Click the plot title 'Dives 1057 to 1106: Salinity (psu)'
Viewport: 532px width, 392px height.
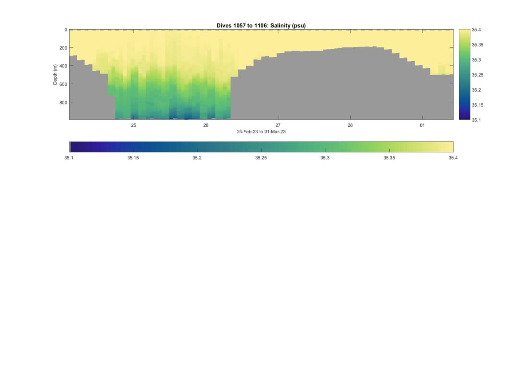[x=261, y=26]
